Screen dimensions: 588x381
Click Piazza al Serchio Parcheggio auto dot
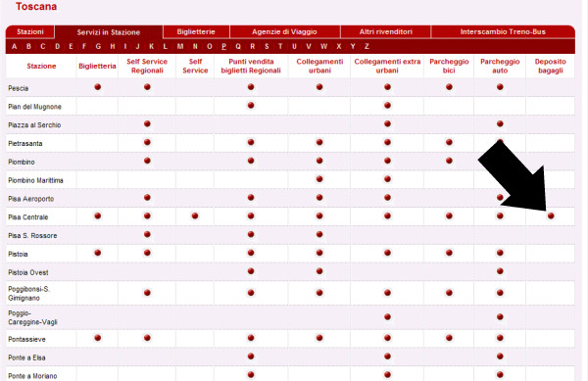500,123
